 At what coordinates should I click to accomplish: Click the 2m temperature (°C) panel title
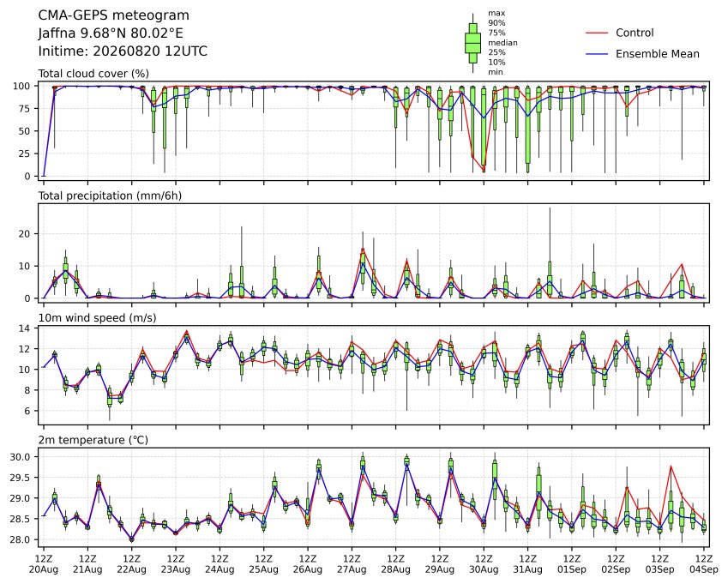click(x=93, y=440)
